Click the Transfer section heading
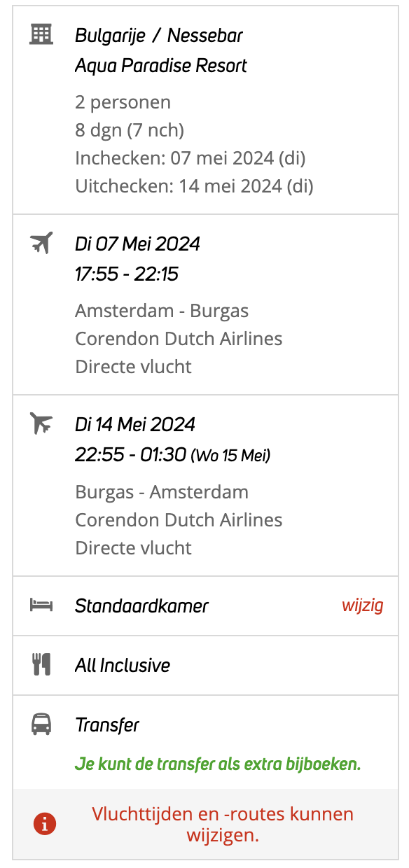 pos(107,724)
